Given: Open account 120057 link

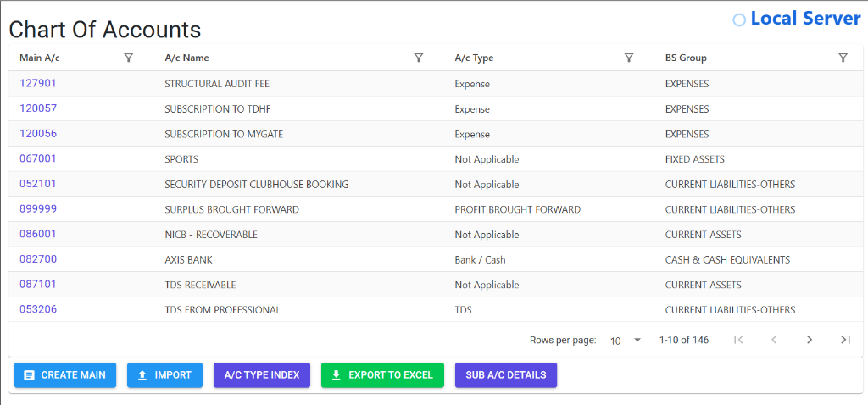Looking at the screenshot, I should pos(38,108).
